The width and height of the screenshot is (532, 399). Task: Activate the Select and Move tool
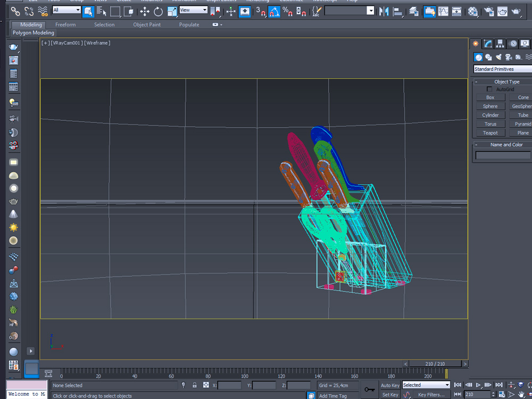click(145, 12)
